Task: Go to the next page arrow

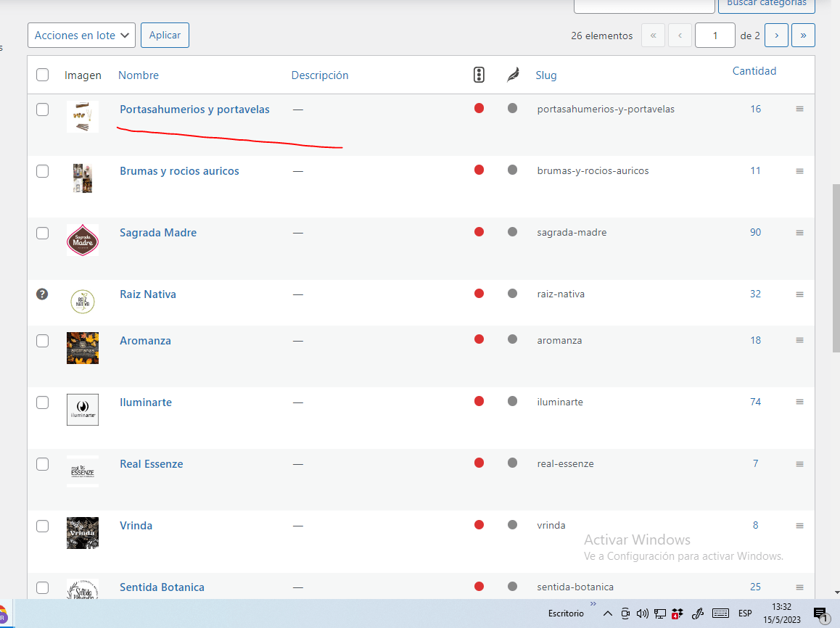Action: 776,36
